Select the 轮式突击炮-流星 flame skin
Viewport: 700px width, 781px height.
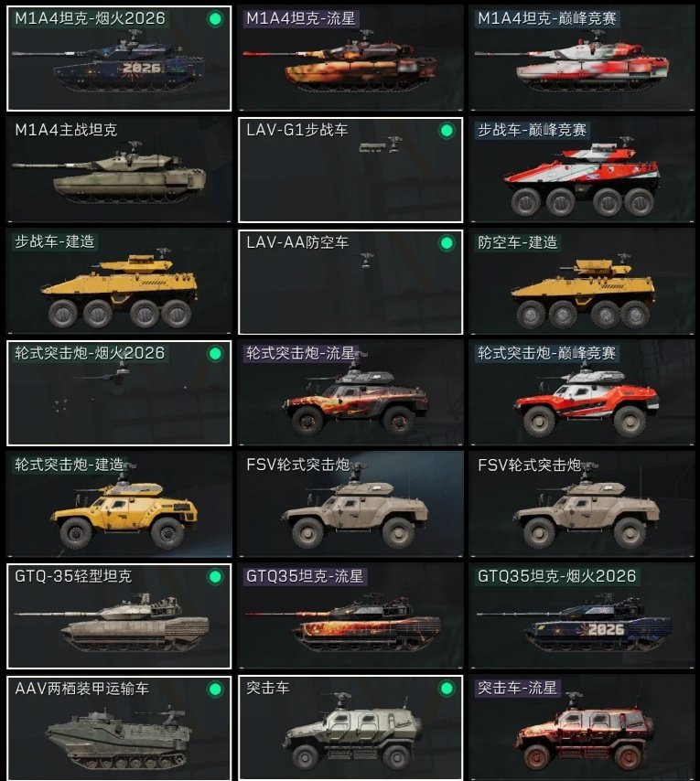[x=350, y=393]
